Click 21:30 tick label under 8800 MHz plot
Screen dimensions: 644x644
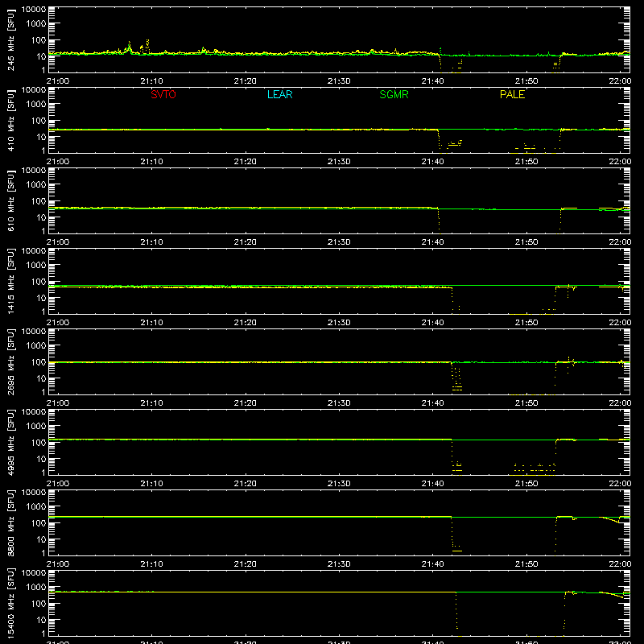[339, 564]
